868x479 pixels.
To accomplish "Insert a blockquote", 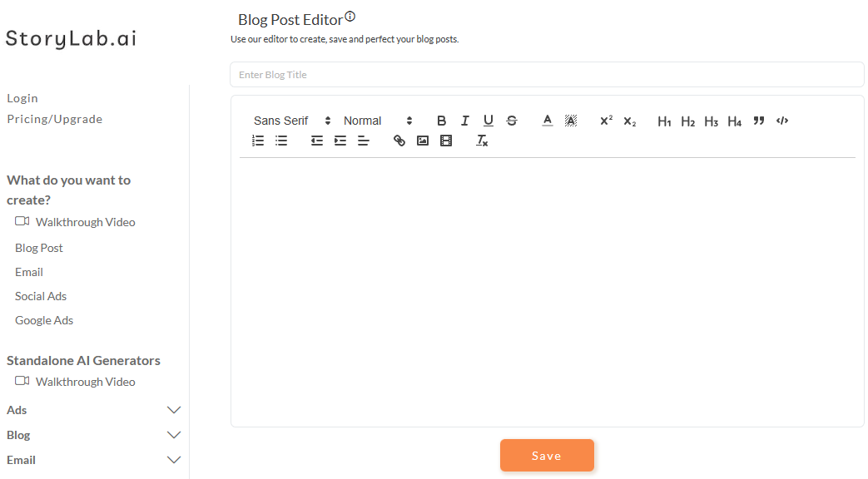I will [x=758, y=121].
